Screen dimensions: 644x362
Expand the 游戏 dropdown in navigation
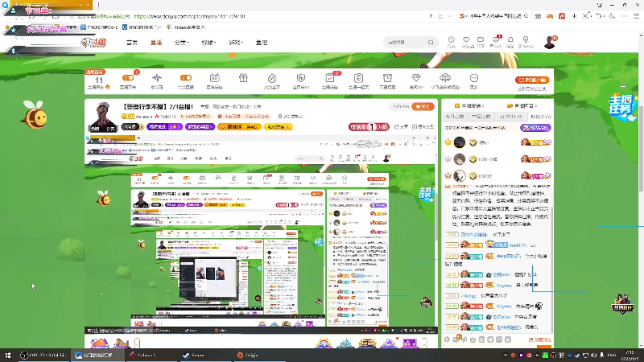(x=236, y=43)
